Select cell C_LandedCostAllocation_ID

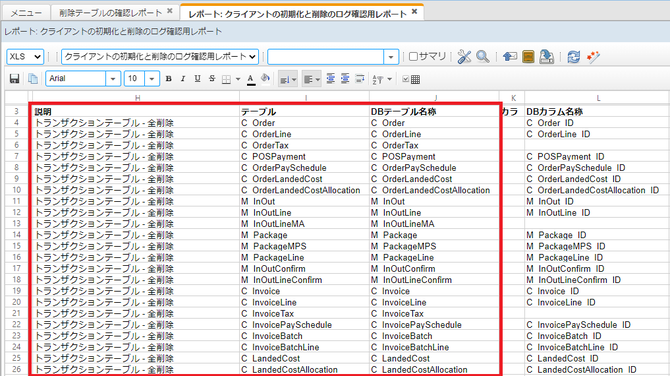598,370
